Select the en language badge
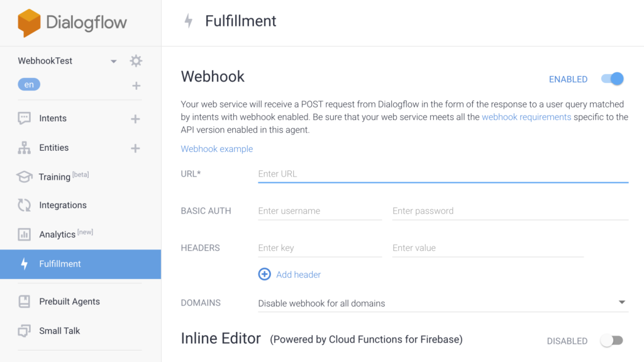The image size is (644, 362). pos(29,85)
